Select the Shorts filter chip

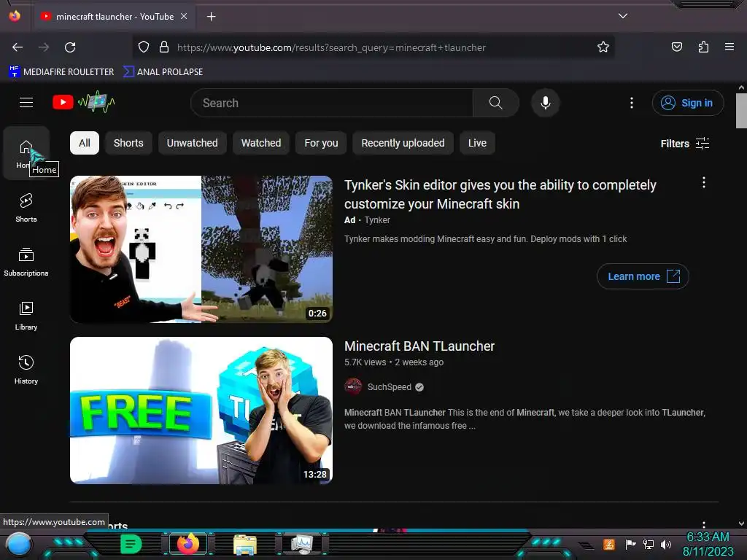pyautogui.click(x=128, y=143)
